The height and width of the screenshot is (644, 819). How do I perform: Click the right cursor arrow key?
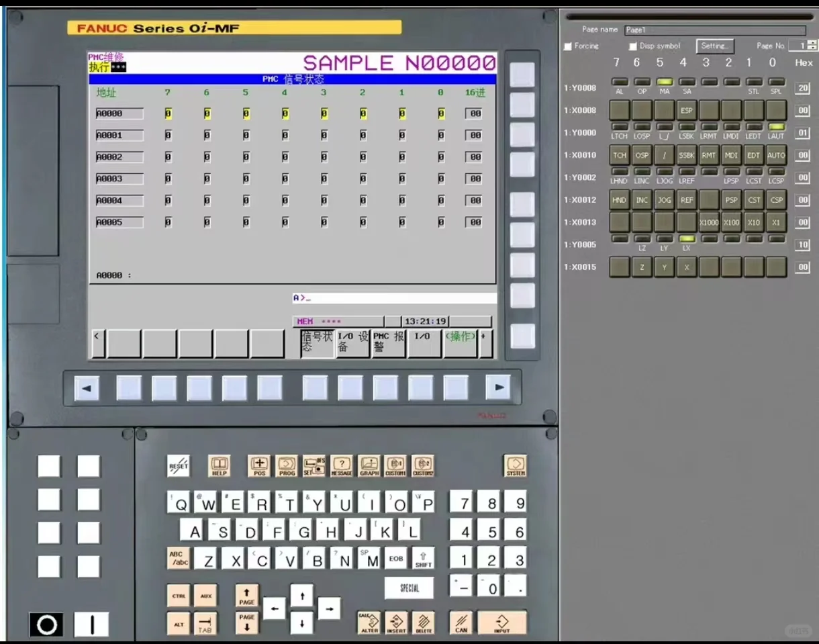[329, 608]
